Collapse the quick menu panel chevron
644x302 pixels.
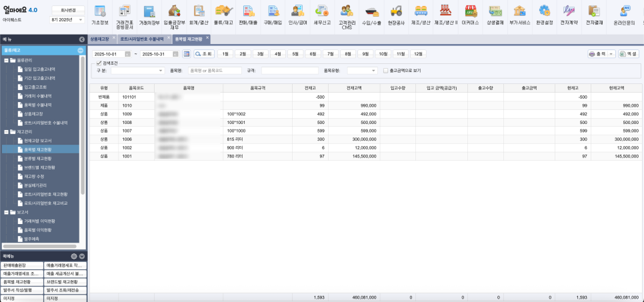tap(82, 256)
